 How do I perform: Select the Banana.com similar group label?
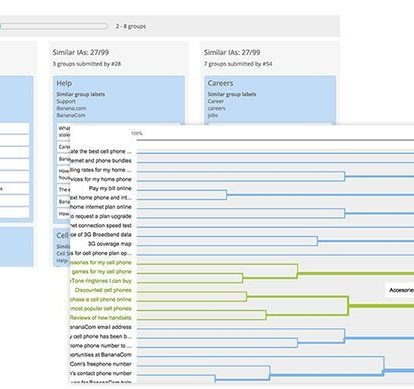(x=71, y=108)
